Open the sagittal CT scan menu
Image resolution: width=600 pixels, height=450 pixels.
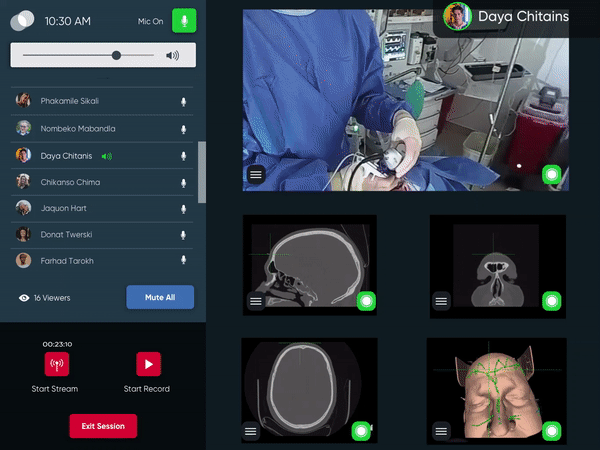256,300
